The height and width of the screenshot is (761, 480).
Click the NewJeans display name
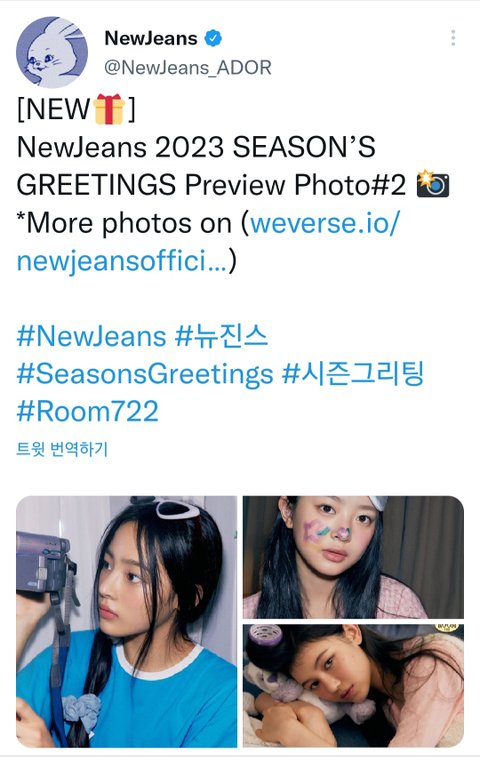pyautogui.click(x=151, y=38)
